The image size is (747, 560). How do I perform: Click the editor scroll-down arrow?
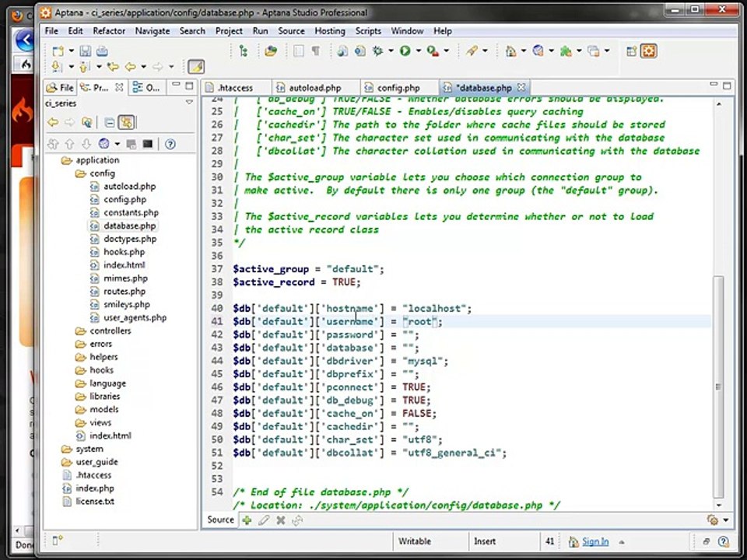click(718, 505)
